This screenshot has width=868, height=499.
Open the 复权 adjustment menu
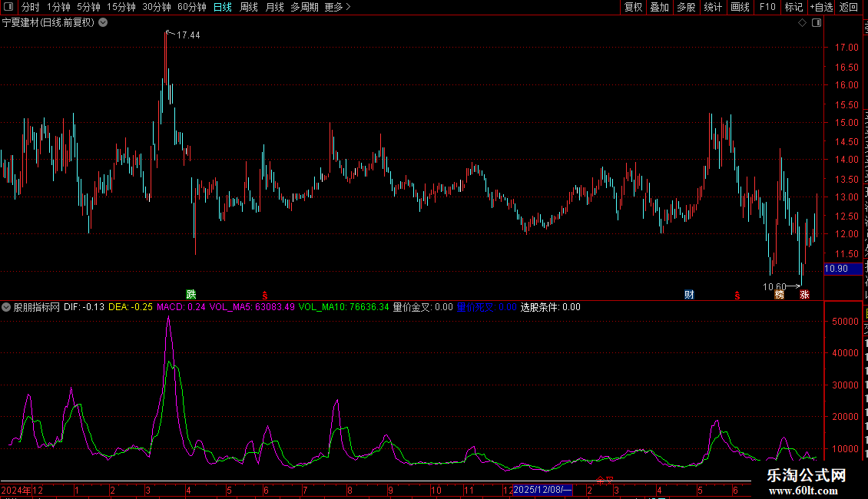pos(633,7)
